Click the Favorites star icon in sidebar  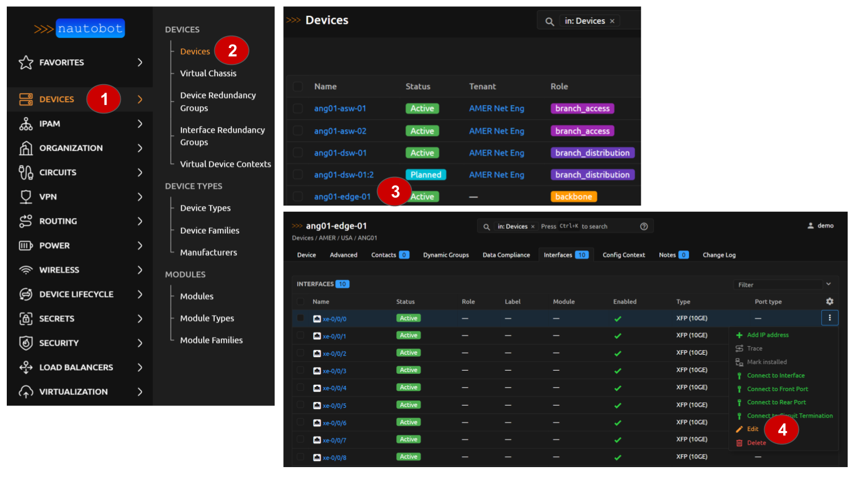point(26,63)
